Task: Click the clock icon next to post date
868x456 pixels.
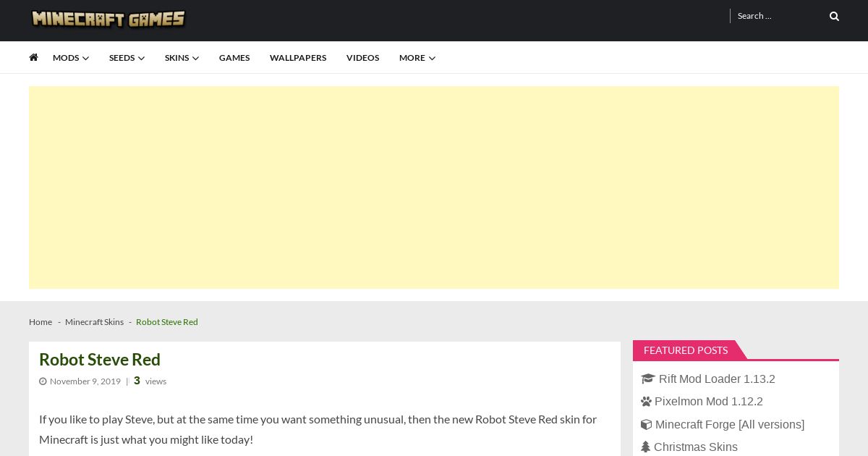Action: click(43, 381)
